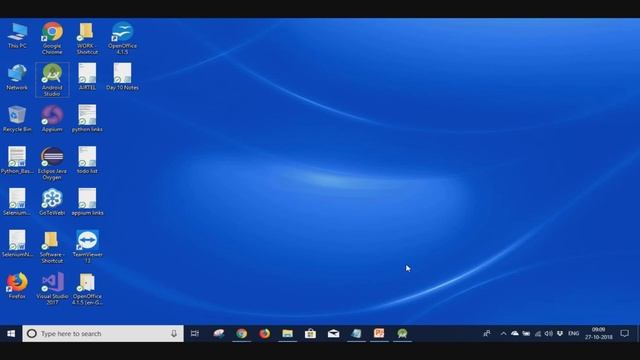Select the Visual Studio 2017 icon

pos(52,289)
